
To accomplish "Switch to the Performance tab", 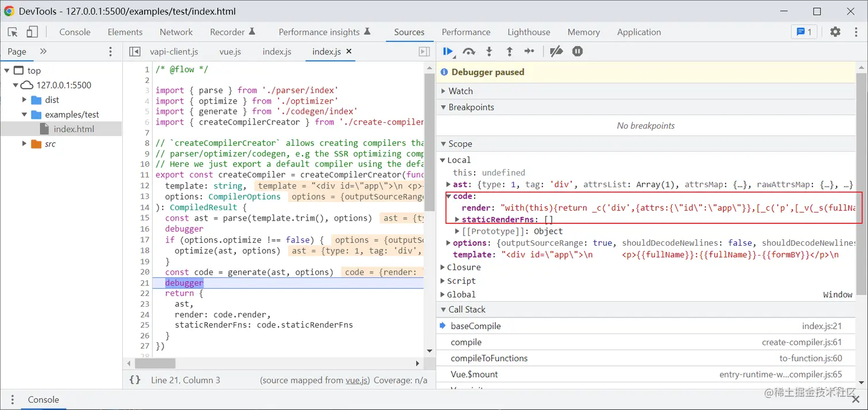I will [x=466, y=32].
